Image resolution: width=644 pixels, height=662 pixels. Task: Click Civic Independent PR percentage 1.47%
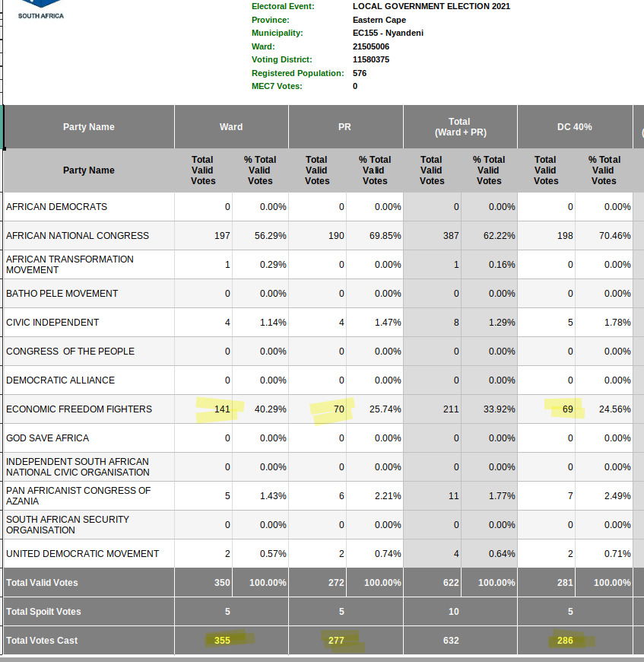click(388, 323)
